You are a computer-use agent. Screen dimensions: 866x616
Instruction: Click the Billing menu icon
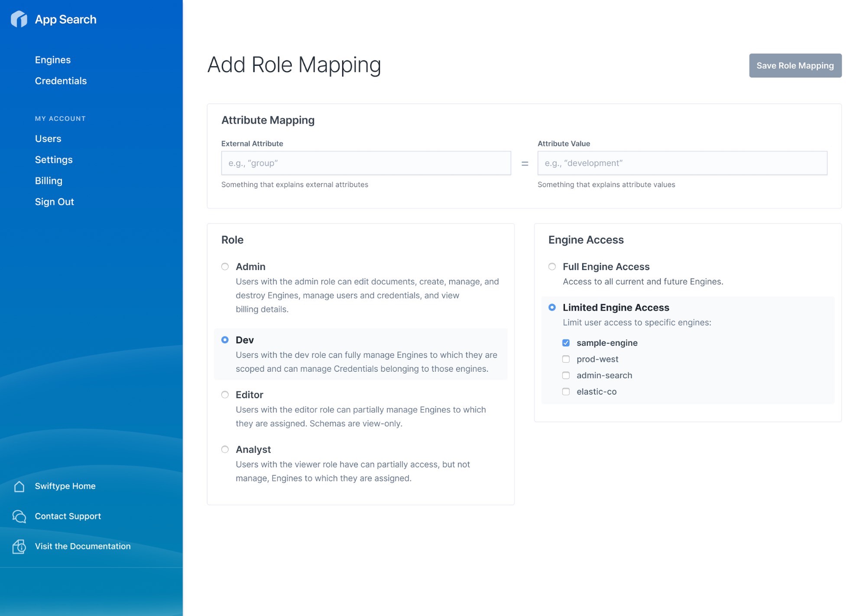49,181
